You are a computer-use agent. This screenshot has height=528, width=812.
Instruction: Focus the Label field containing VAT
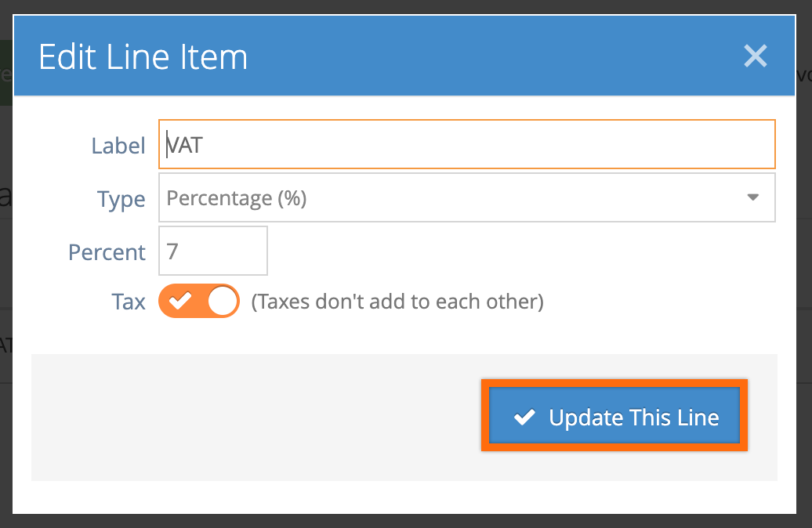pos(466,144)
